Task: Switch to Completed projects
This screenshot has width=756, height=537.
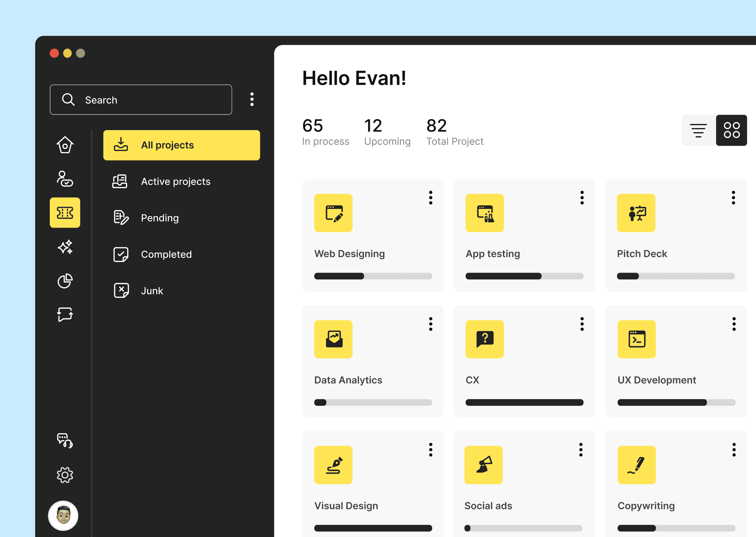Action: click(x=166, y=254)
